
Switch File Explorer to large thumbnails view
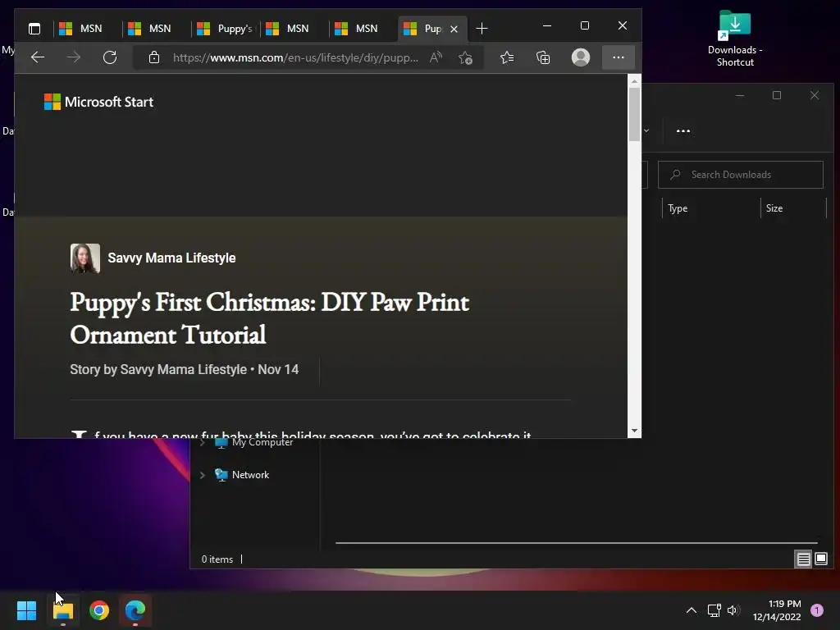[820, 559]
